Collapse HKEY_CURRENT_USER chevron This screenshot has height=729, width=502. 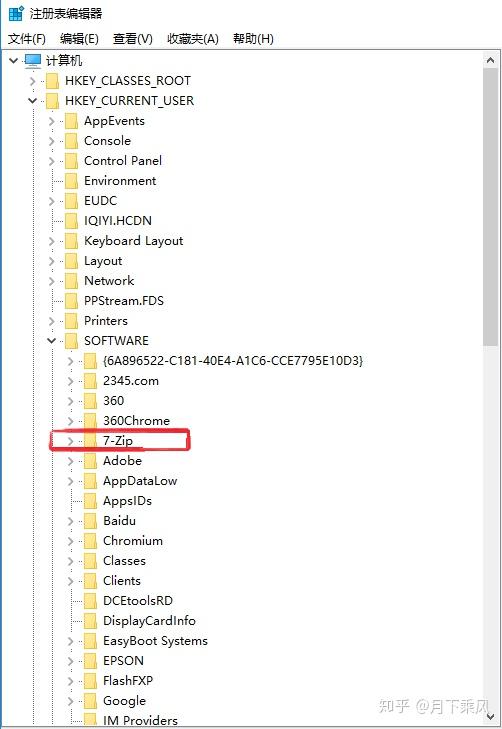(x=32, y=101)
